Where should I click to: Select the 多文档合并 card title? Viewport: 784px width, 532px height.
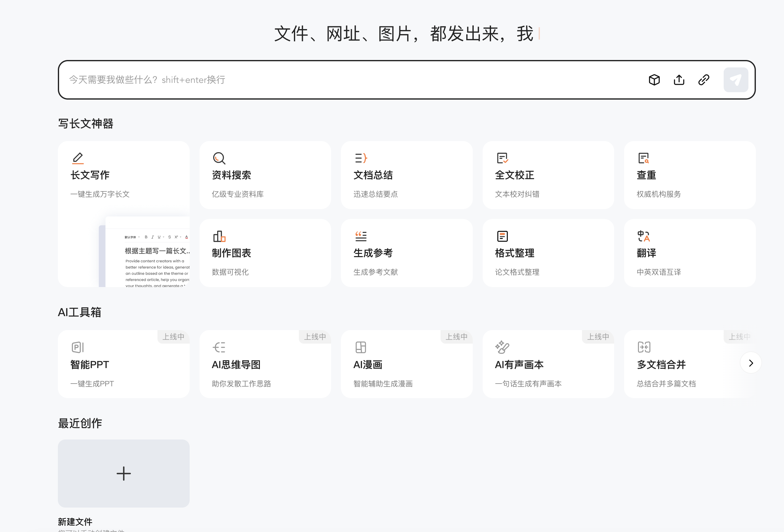661,365
